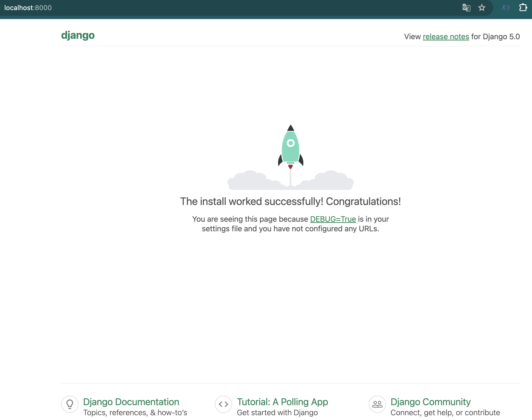
Task: Bookmark this page with the star icon
Action: click(482, 8)
